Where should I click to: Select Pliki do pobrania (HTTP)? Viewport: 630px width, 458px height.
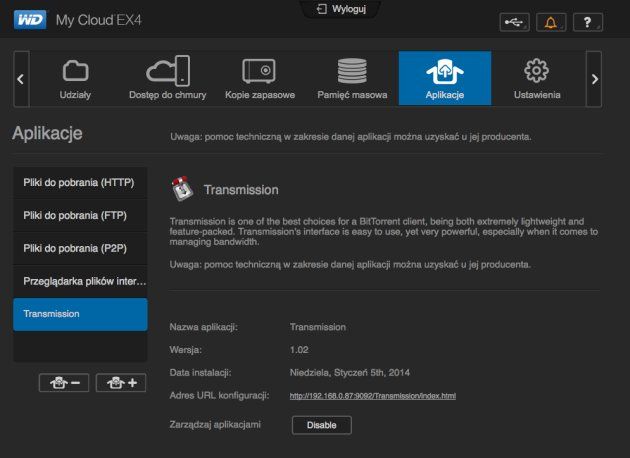pyautogui.click(x=80, y=182)
